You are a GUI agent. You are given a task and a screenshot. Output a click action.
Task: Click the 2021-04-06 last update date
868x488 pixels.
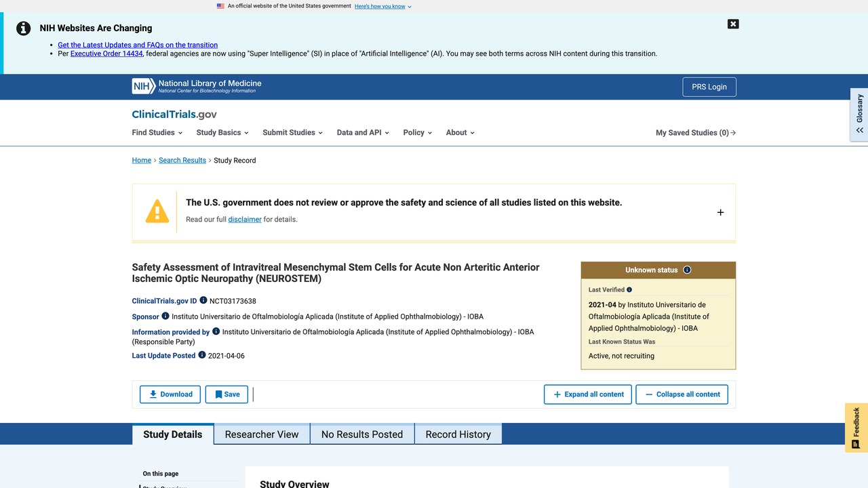point(226,356)
